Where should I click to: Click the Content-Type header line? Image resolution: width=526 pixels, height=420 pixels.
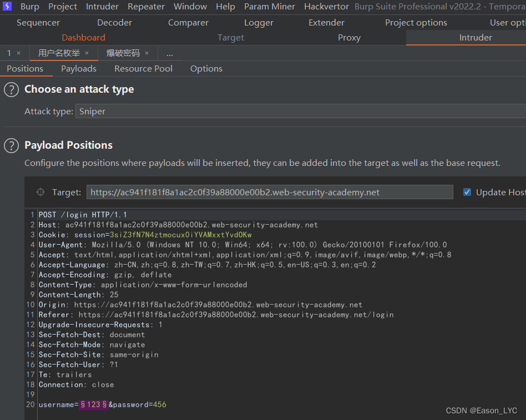click(x=143, y=285)
